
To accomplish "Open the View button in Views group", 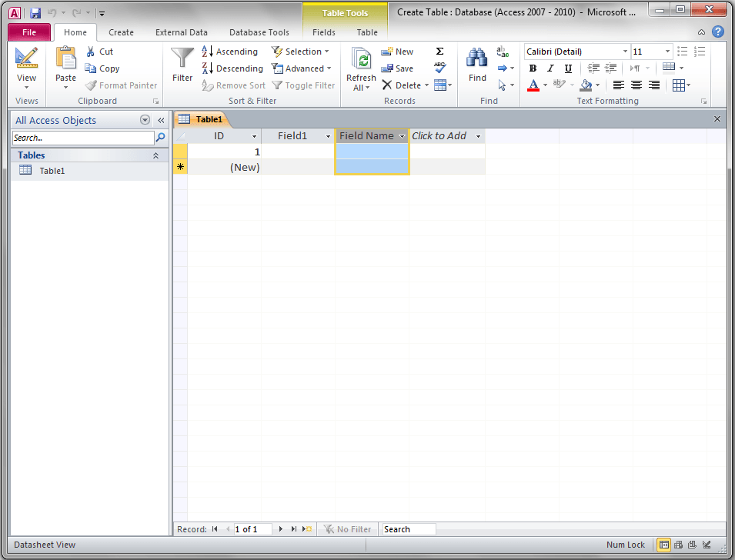I will tap(26, 68).
